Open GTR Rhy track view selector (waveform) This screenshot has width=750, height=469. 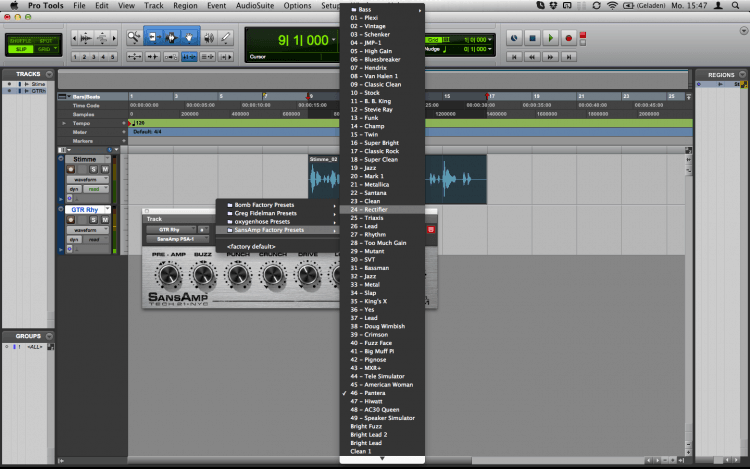(88, 230)
